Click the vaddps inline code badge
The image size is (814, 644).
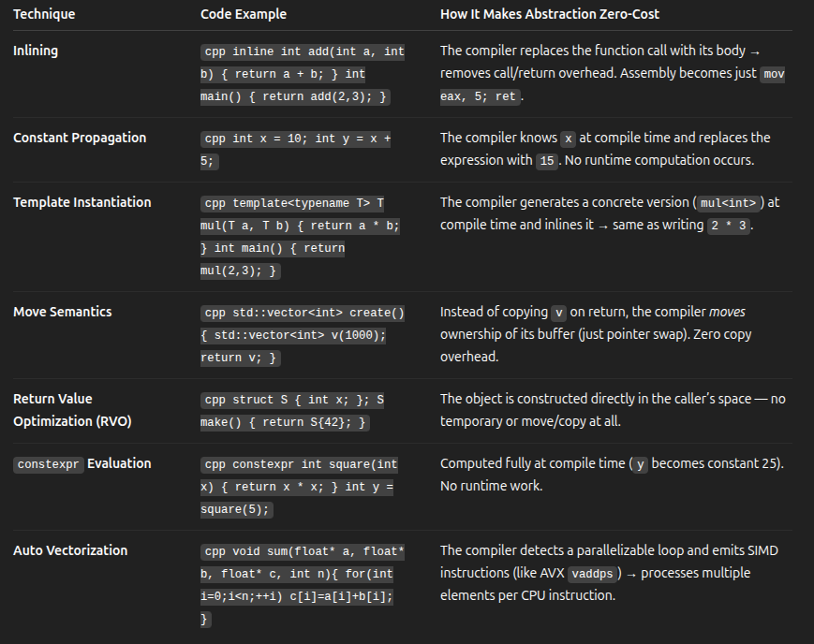point(592,574)
